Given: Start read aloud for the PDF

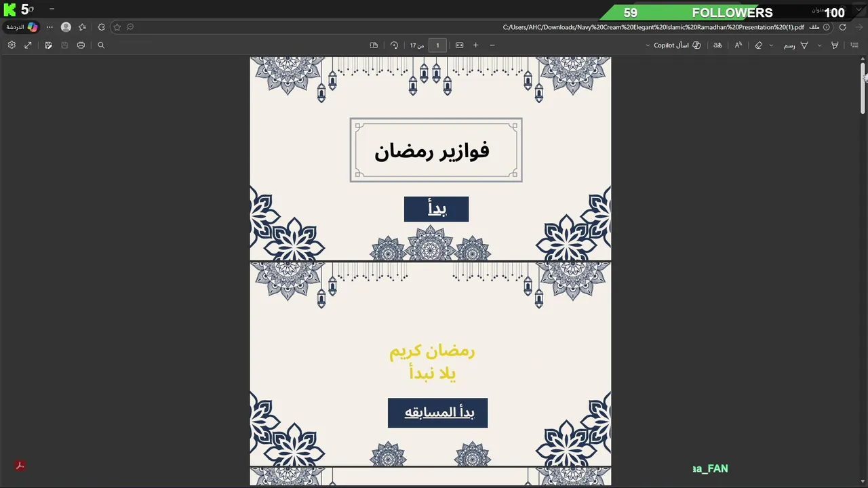Looking at the screenshot, I should 738,45.
